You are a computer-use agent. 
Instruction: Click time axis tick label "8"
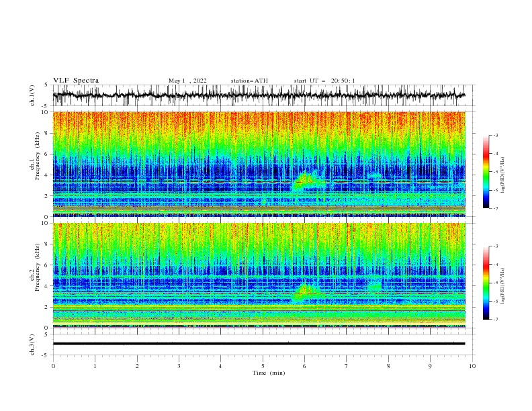point(388,366)
